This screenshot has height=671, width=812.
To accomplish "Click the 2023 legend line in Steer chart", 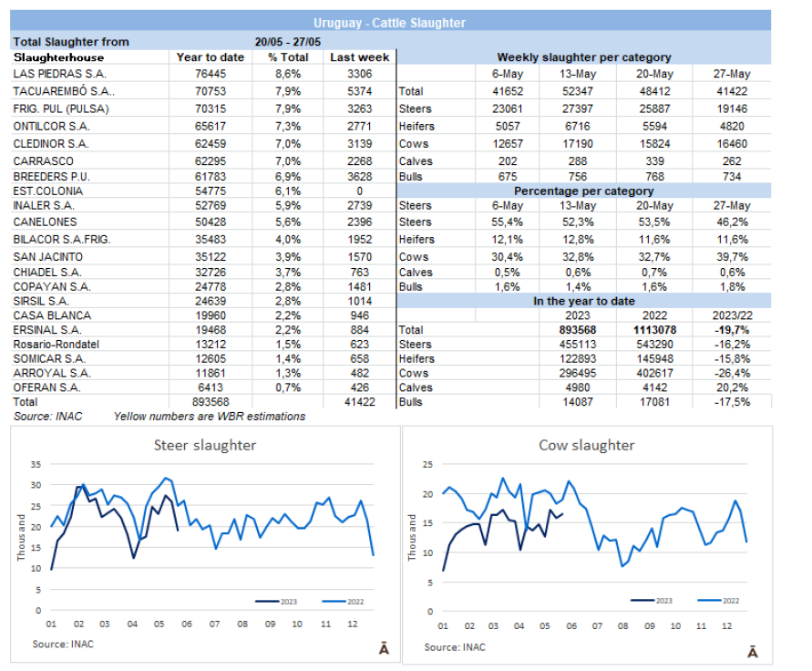I will [265, 602].
